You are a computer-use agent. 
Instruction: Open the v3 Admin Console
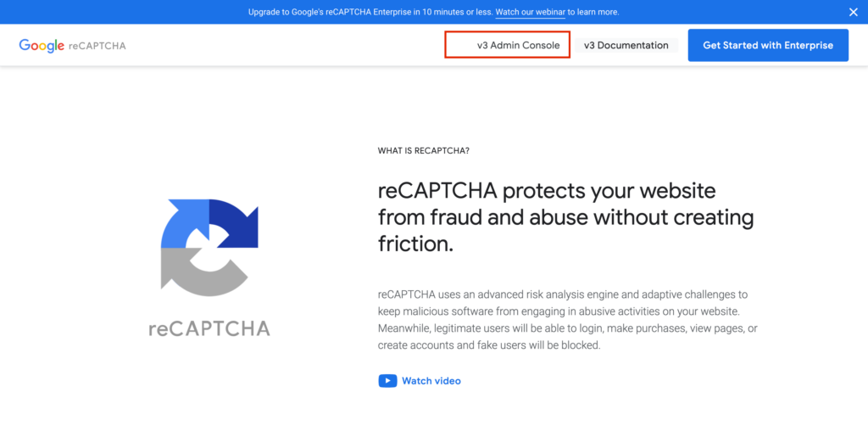tap(518, 46)
